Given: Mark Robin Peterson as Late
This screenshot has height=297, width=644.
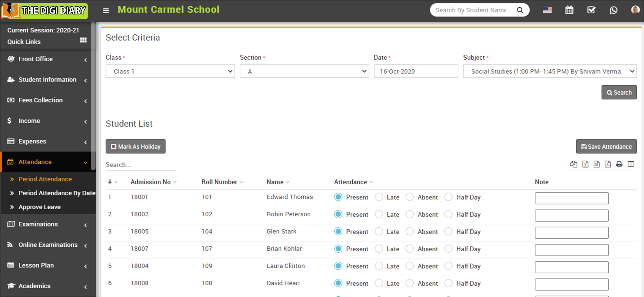Looking at the screenshot, I should (379, 214).
